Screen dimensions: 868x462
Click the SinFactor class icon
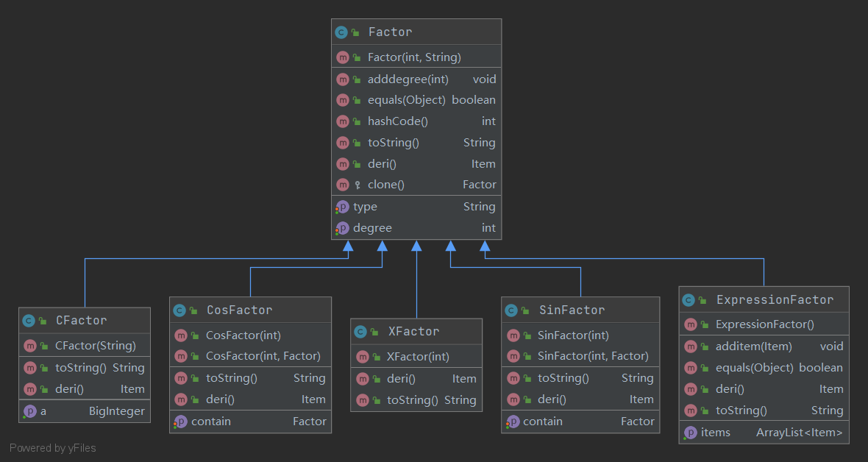pyautogui.click(x=511, y=310)
